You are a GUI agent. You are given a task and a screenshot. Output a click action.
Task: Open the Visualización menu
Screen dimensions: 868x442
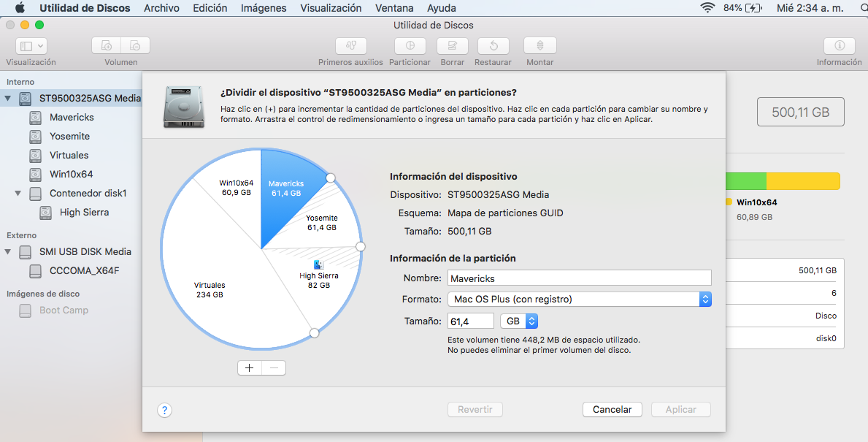click(331, 8)
